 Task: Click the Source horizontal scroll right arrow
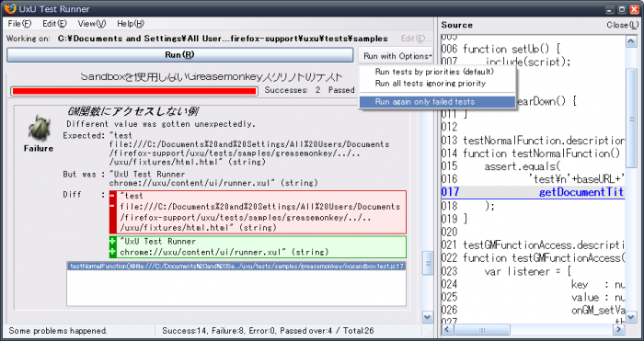tap(618, 329)
